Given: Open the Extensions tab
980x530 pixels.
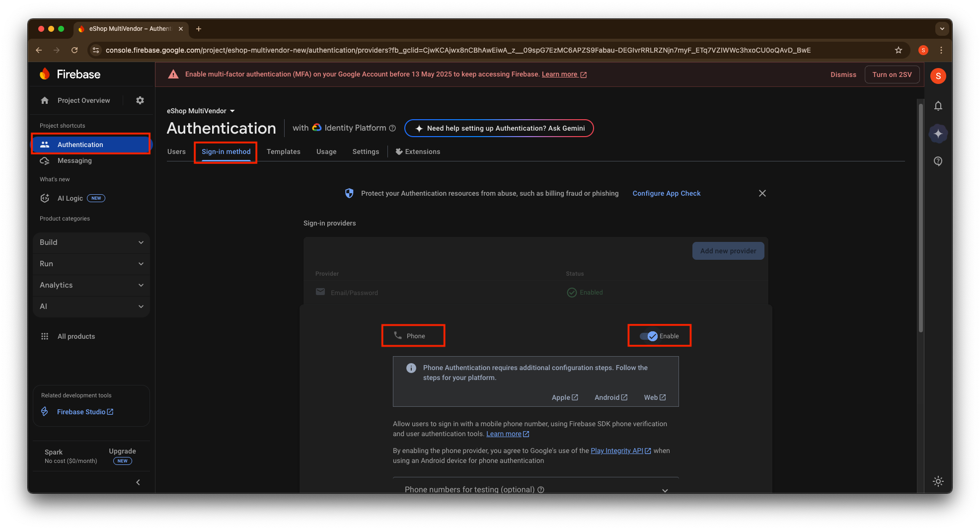Looking at the screenshot, I should (418, 151).
